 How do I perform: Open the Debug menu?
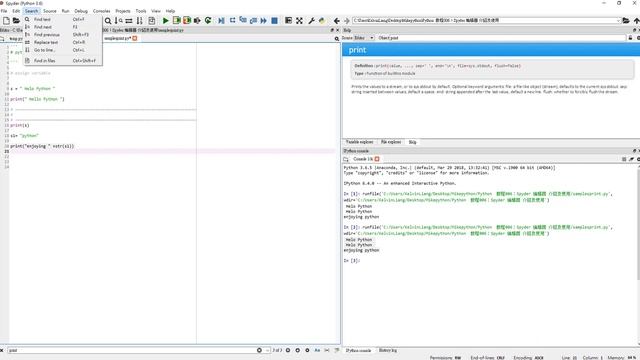pos(81,11)
